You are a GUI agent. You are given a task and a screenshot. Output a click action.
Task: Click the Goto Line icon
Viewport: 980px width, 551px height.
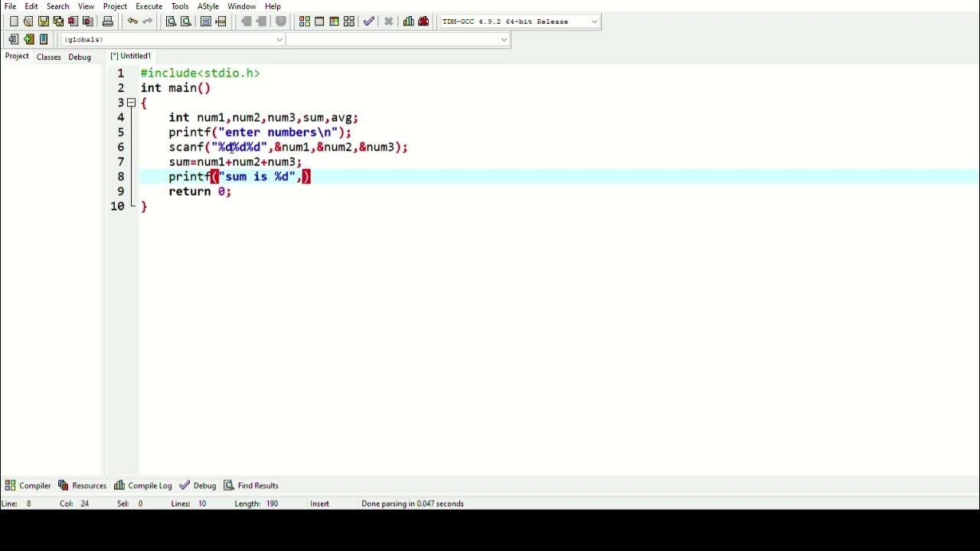[221, 21]
